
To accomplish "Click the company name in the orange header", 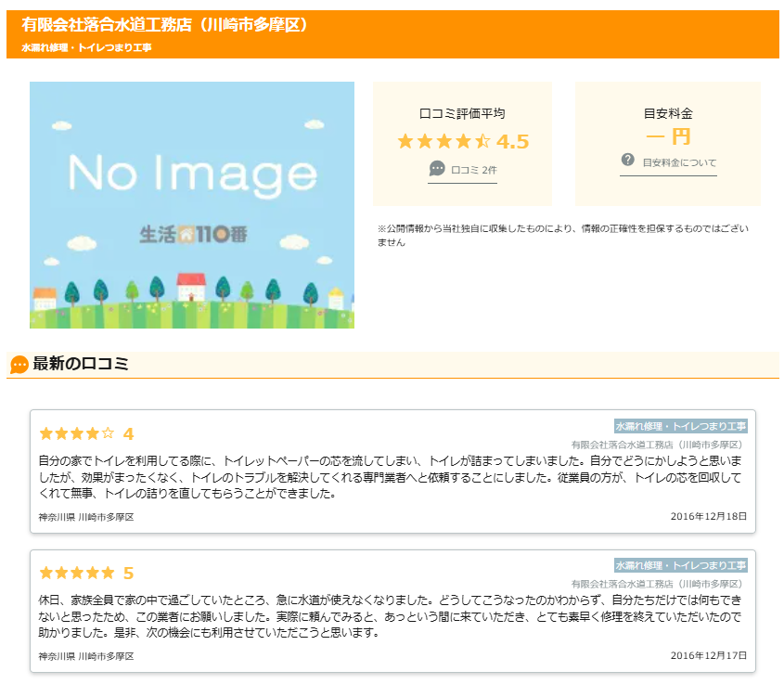I will point(164,25).
